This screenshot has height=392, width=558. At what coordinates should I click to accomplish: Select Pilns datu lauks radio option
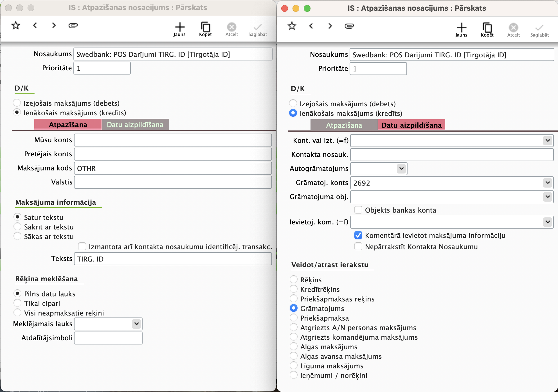tap(17, 294)
